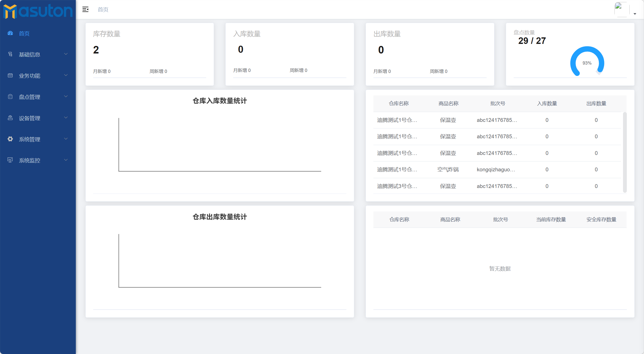This screenshot has width=644, height=354.
Task: Click the 首页 blue dashboard menu icon
Action: click(10, 33)
